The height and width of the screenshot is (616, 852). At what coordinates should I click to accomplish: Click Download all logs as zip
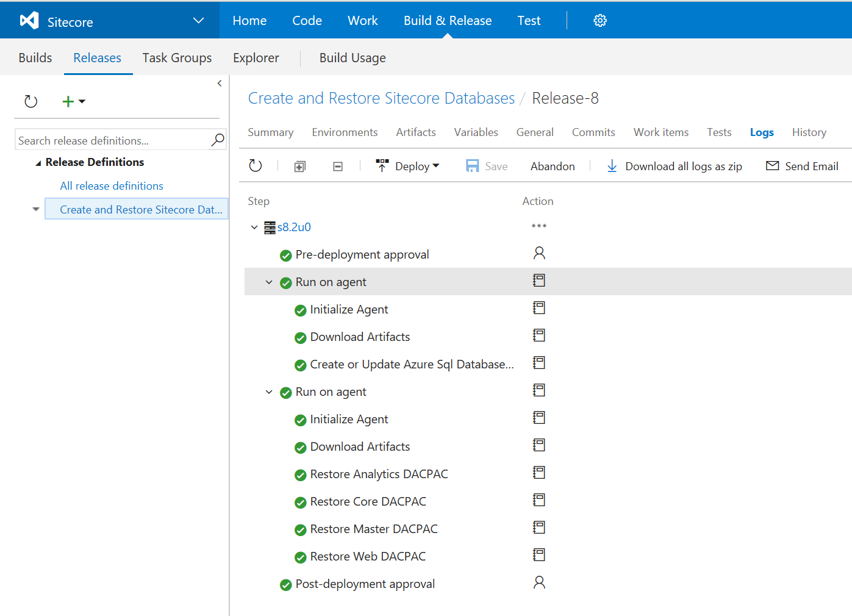point(674,167)
